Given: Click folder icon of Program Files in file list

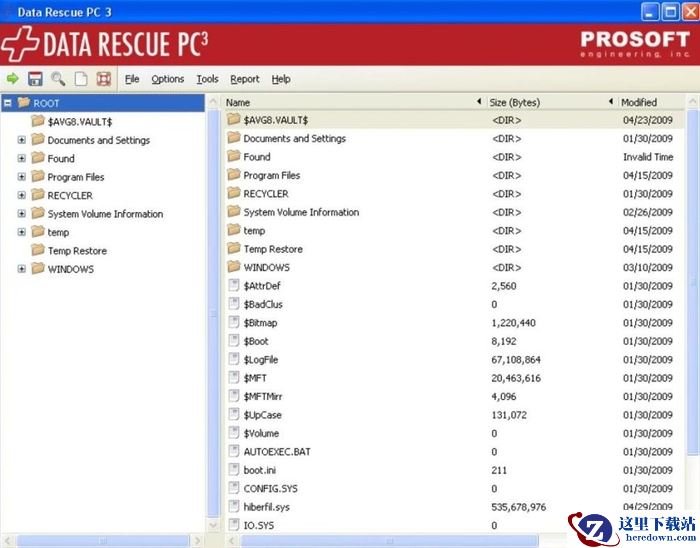Looking at the screenshot, I should point(233,175).
